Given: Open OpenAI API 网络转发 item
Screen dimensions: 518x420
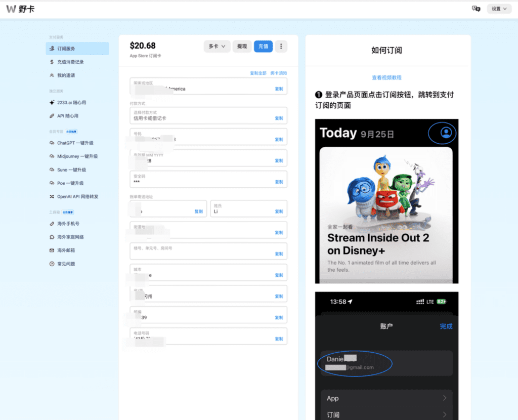Looking at the screenshot, I should point(77,197).
